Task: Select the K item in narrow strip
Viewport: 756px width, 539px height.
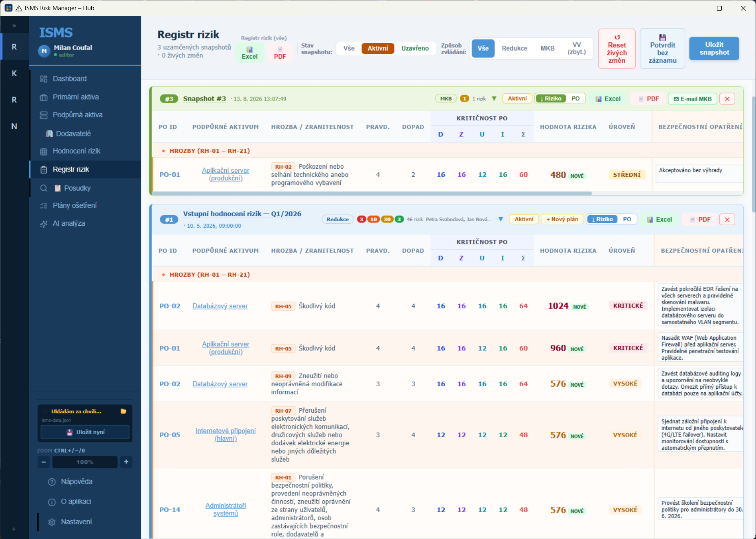Action: 14,73
